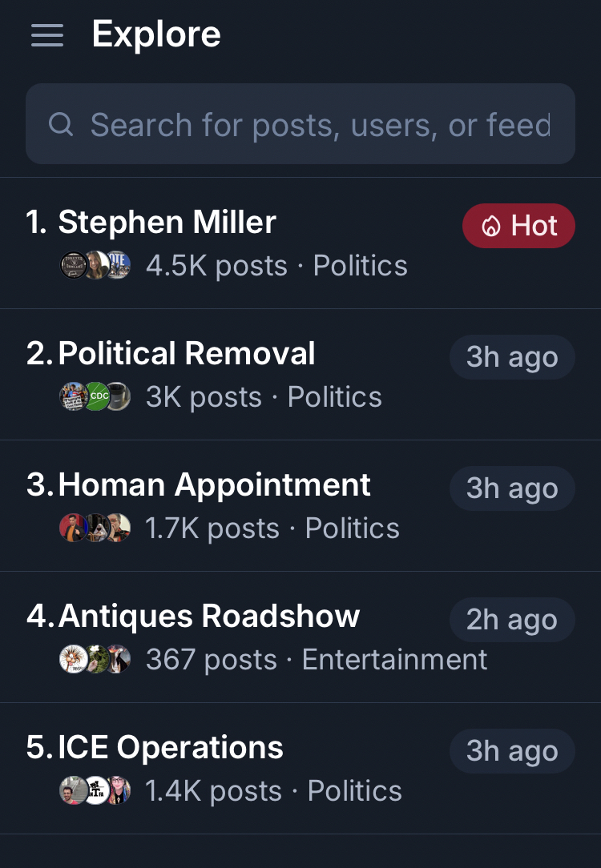Open the Political Removal trending topic
Viewport: 601px width, 868px height.
(188, 354)
